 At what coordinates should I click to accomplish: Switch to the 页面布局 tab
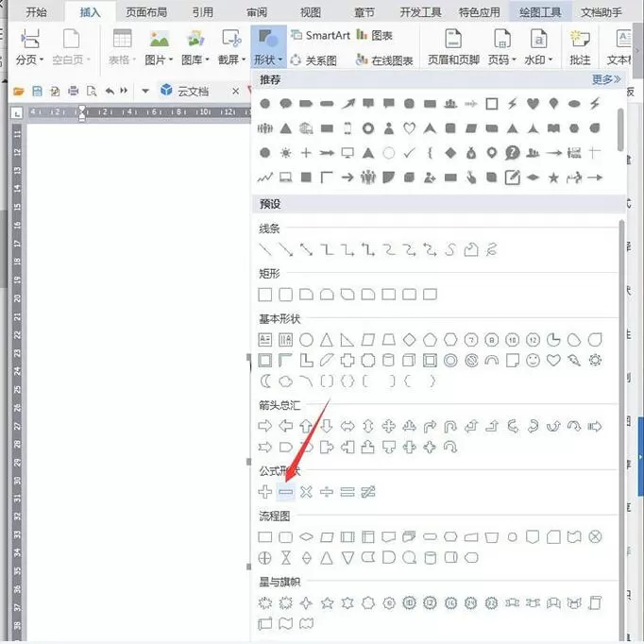pyautogui.click(x=146, y=12)
